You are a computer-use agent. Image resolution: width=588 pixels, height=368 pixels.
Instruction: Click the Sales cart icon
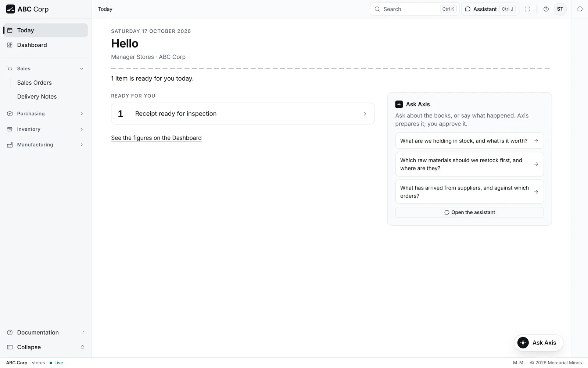click(x=10, y=69)
